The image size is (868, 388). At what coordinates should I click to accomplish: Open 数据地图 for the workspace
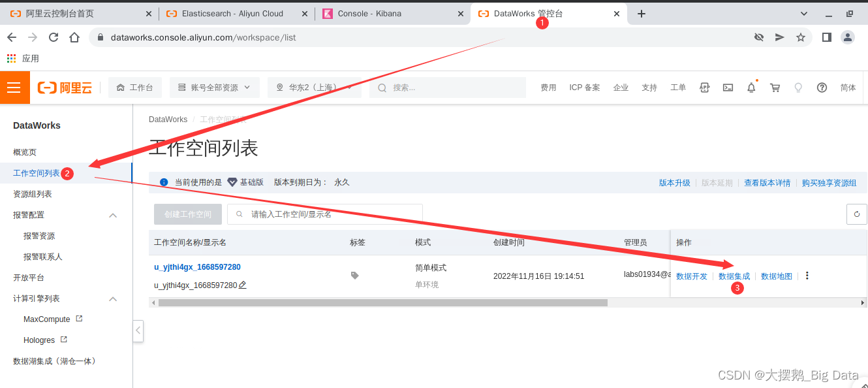pos(777,276)
